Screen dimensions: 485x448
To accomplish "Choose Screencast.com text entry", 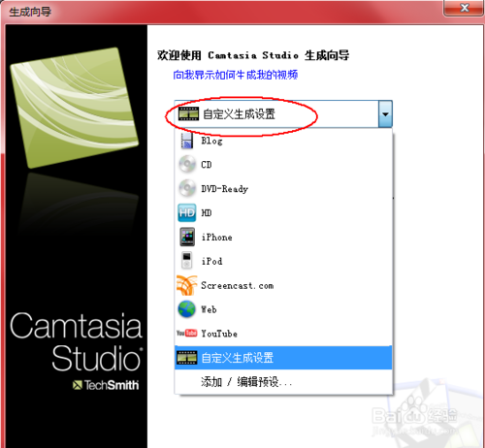I will point(238,285).
